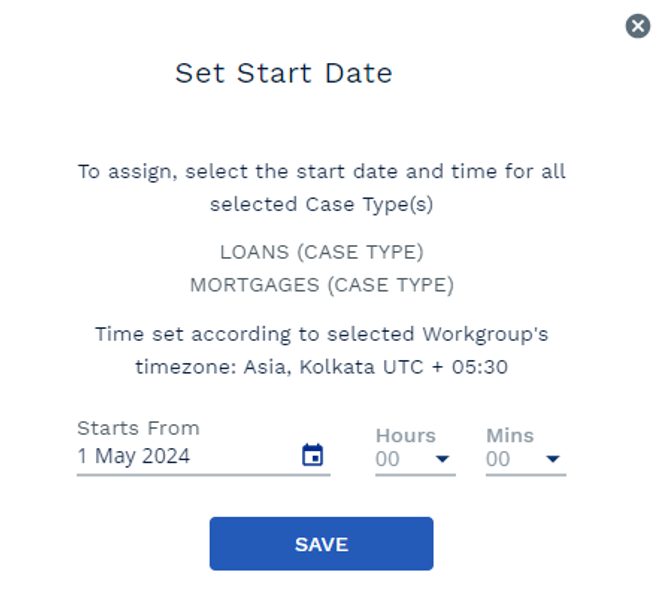660x603 pixels.
Task: Click the Hours 00 value
Action: pos(387,459)
